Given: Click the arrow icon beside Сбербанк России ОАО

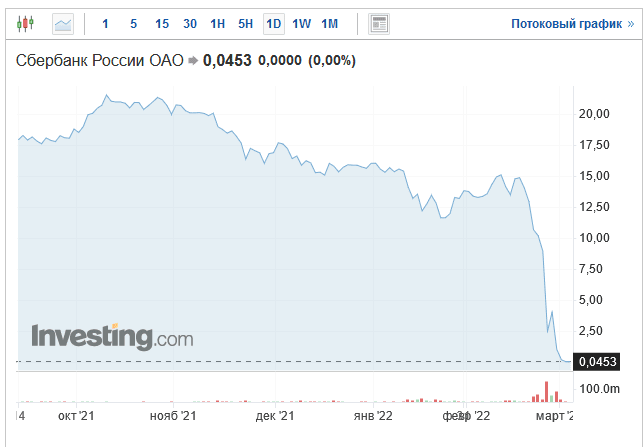Looking at the screenshot, I should [193, 61].
